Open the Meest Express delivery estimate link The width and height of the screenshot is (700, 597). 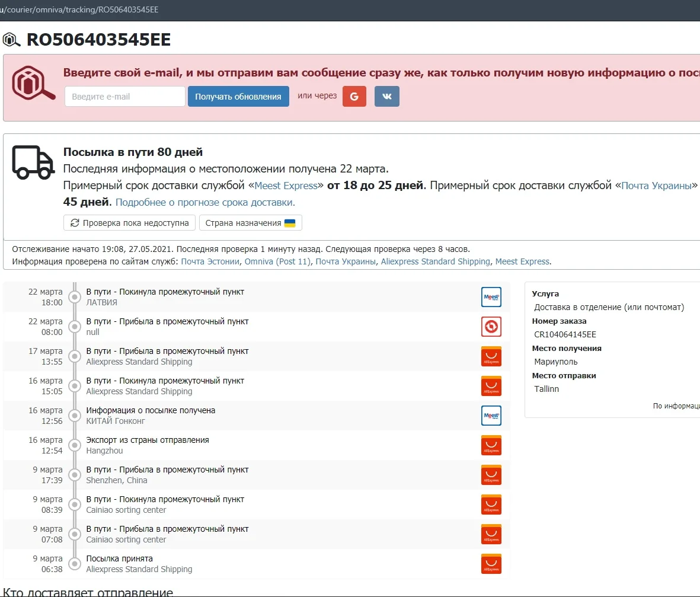(x=286, y=186)
